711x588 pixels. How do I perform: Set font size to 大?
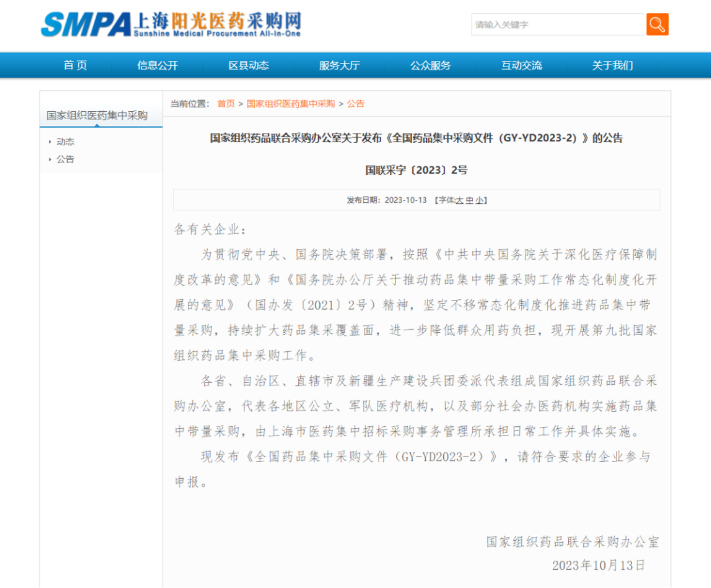tap(459, 200)
